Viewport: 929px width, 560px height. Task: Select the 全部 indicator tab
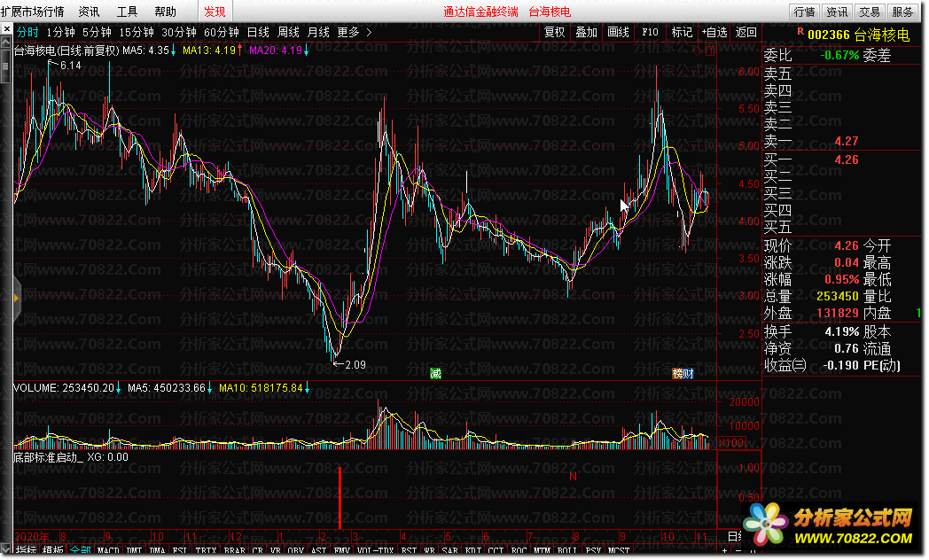click(x=80, y=550)
